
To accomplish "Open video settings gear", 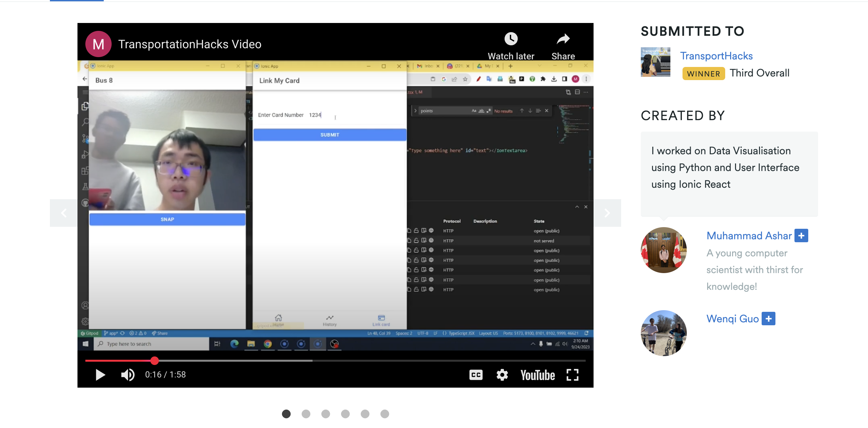I will (502, 375).
